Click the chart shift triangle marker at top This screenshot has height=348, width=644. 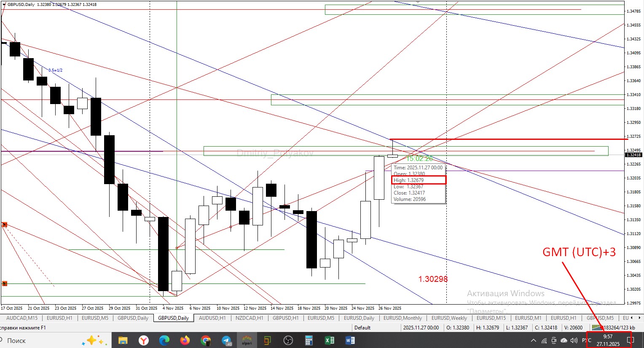(x=418, y=2)
